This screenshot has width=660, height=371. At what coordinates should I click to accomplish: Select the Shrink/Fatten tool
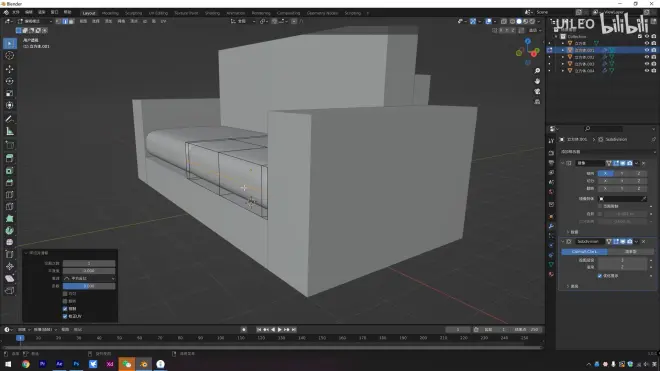pyautogui.click(x=10, y=266)
